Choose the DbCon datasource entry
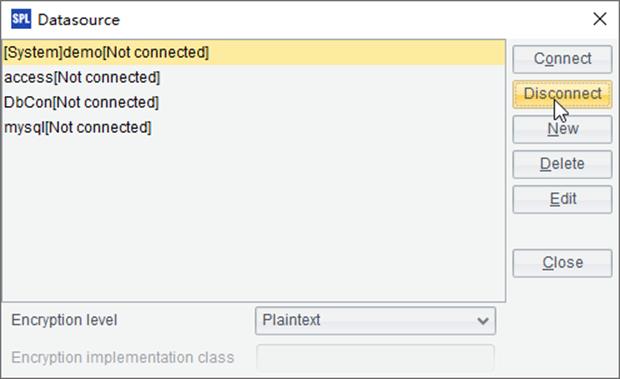 [x=253, y=102]
